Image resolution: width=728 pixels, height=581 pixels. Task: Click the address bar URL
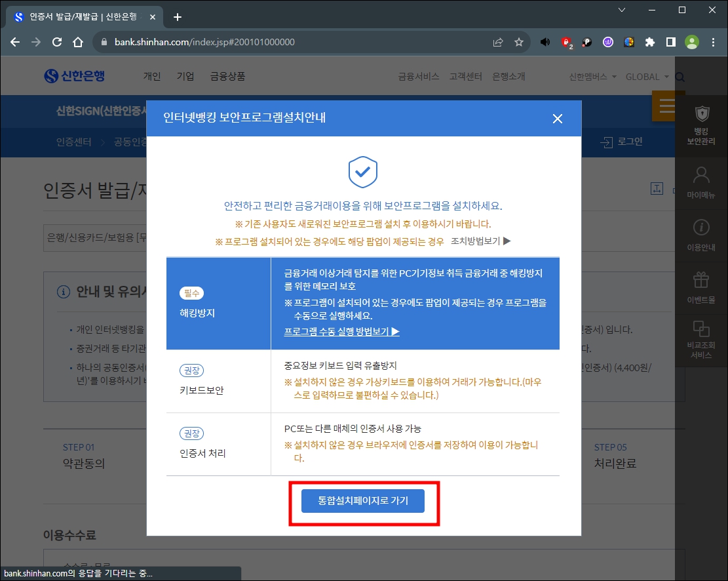click(x=204, y=43)
